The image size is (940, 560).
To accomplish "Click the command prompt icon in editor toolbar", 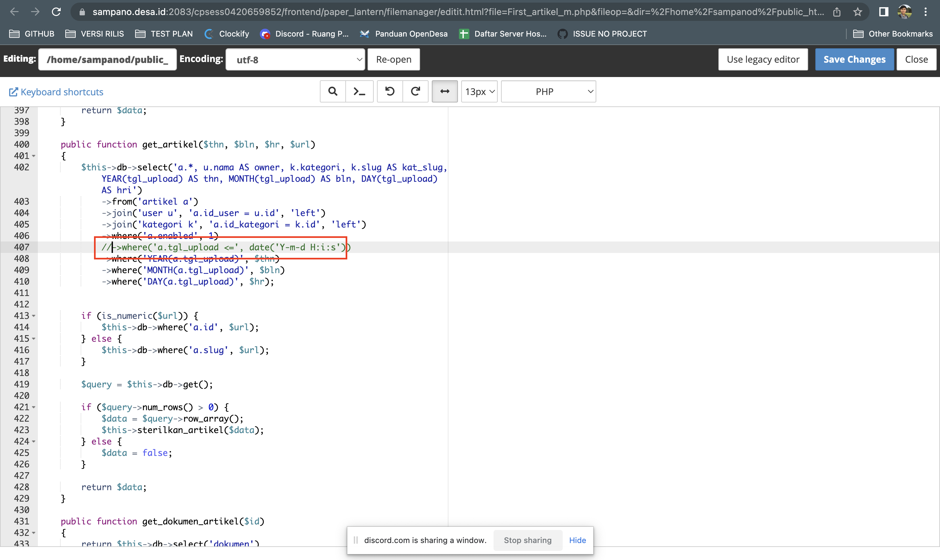I will [x=359, y=91].
